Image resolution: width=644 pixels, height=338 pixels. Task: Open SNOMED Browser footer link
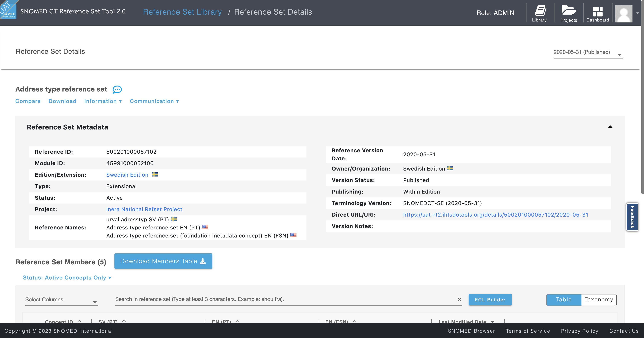coord(471,331)
